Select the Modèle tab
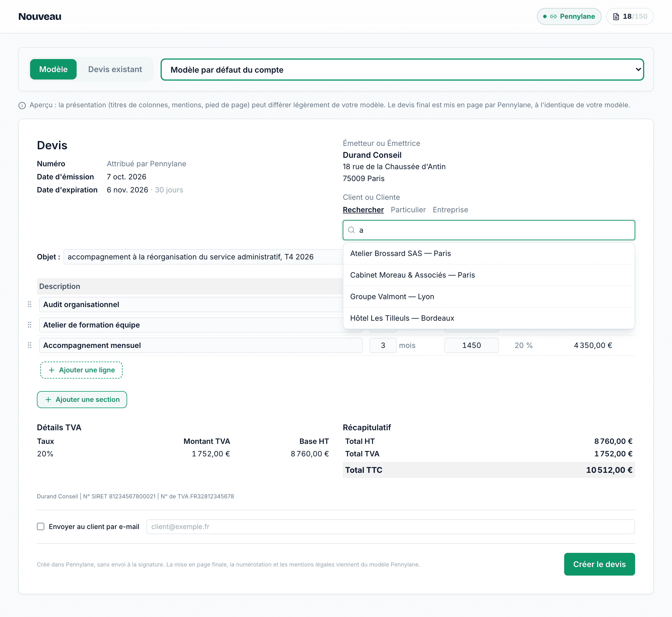The height and width of the screenshot is (617, 672). pyautogui.click(x=53, y=69)
